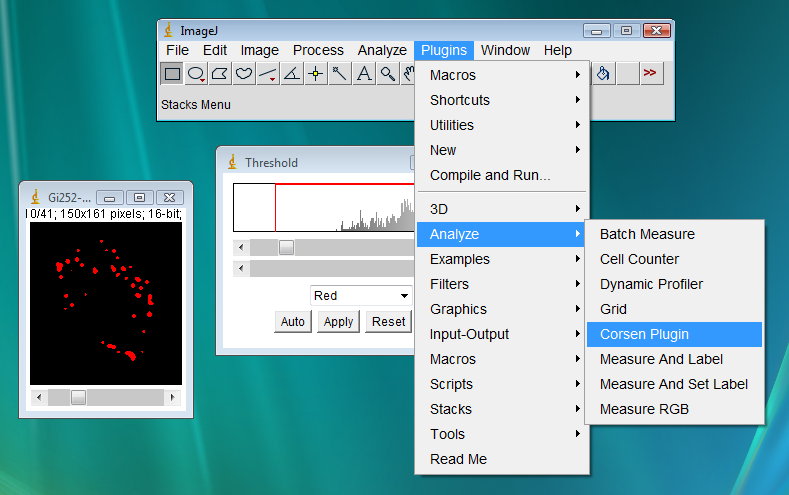Expand the Utilities submenu
The width and height of the screenshot is (789, 495).
[502, 125]
